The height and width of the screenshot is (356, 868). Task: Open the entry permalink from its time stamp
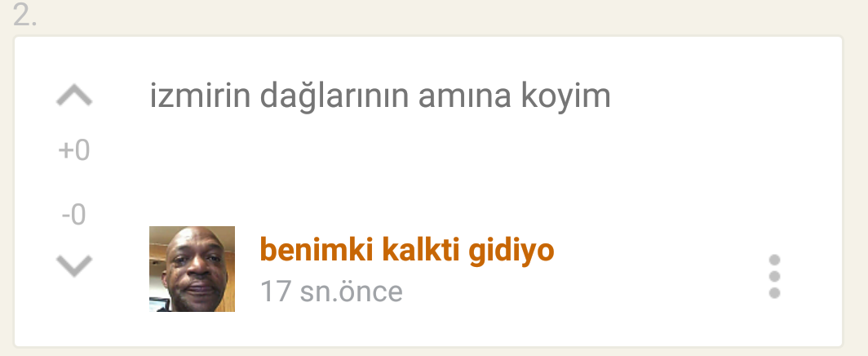coord(331,291)
